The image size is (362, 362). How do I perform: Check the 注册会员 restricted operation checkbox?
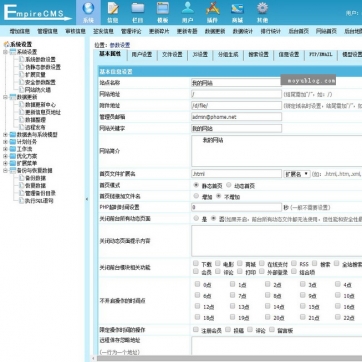pyautogui.click(x=196, y=330)
